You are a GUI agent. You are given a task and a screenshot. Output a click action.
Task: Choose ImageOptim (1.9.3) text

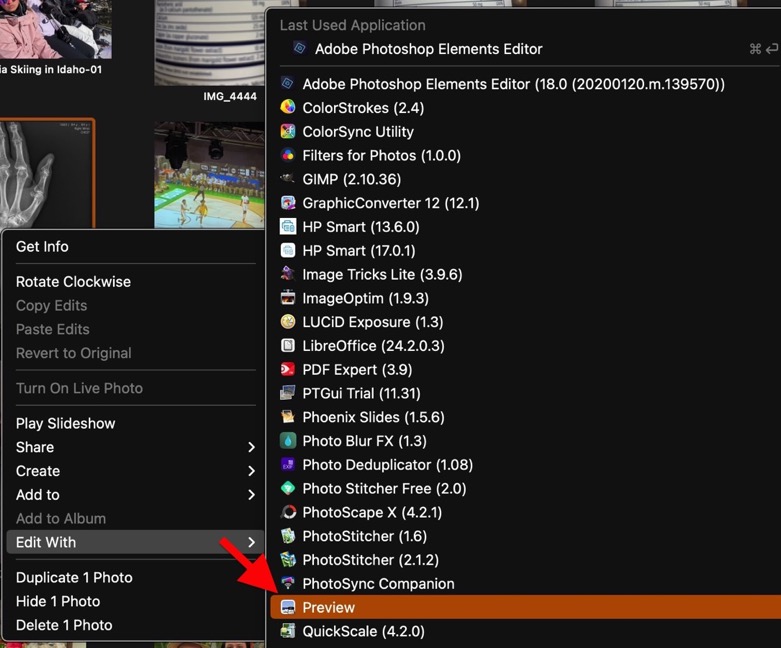tap(366, 298)
